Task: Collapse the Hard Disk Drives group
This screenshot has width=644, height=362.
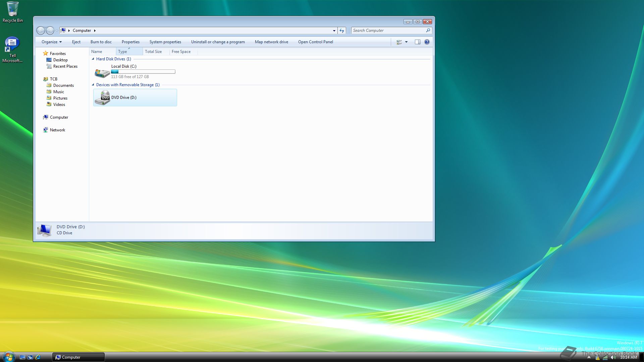Action: tap(93, 59)
